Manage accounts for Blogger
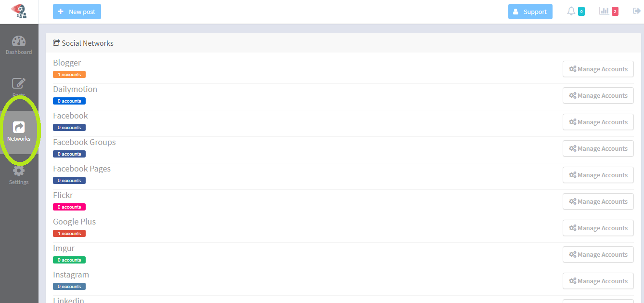The image size is (644, 303). point(598,69)
